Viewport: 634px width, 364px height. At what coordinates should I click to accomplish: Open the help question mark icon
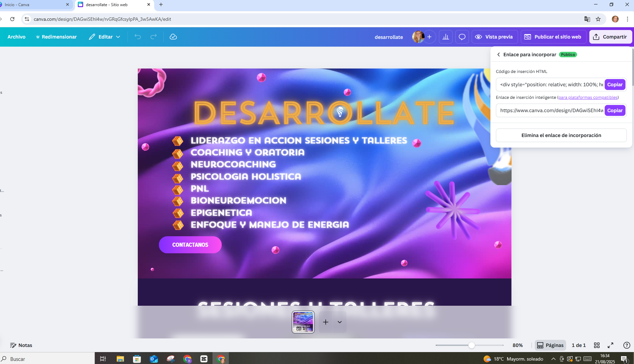(x=626, y=345)
